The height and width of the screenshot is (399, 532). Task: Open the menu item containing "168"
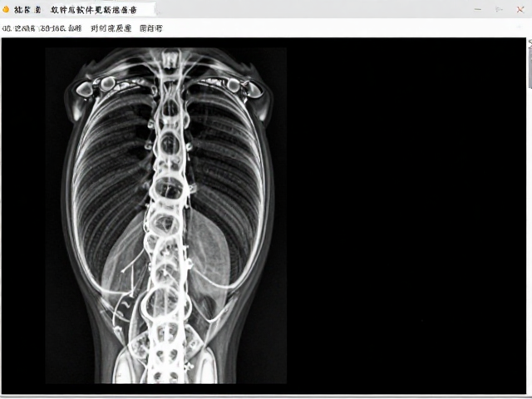[61, 28]
